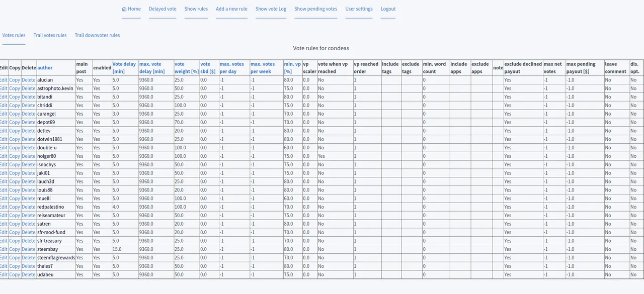The width and height of the screenshot is (644, 294).
Task: Click author name astrophoto.kevin
Action: pyautogui.click(x=55, y=88)
